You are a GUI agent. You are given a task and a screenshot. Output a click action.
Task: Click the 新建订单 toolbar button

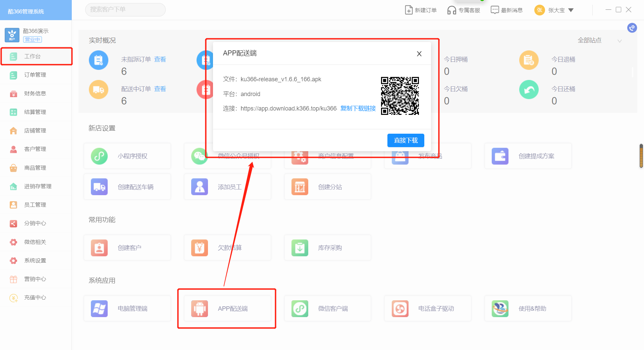[421, 10]
